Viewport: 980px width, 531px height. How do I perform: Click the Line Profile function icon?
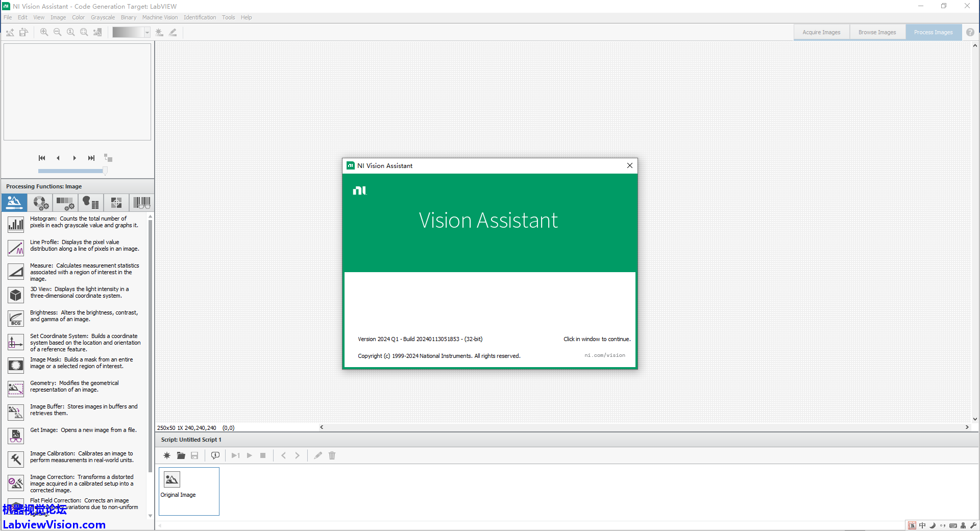point(16,248)
